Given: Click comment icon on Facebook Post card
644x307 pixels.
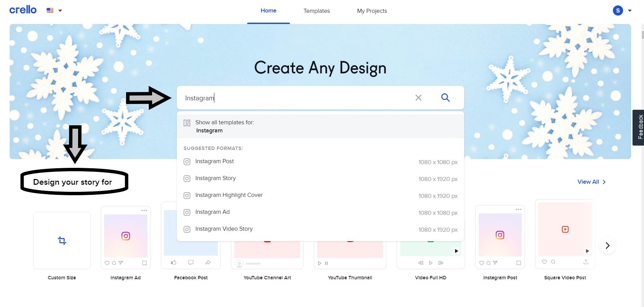Looking at the screenshot, I should [191, 262].
